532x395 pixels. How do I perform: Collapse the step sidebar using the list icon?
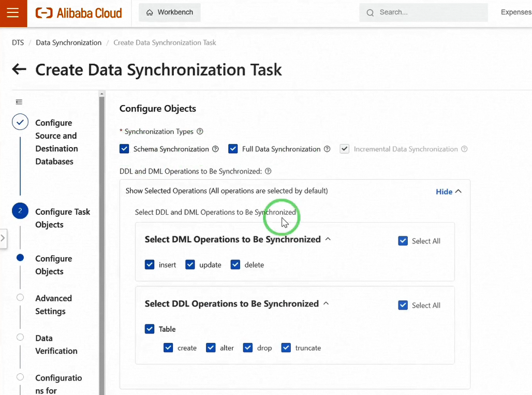[19, 102]
